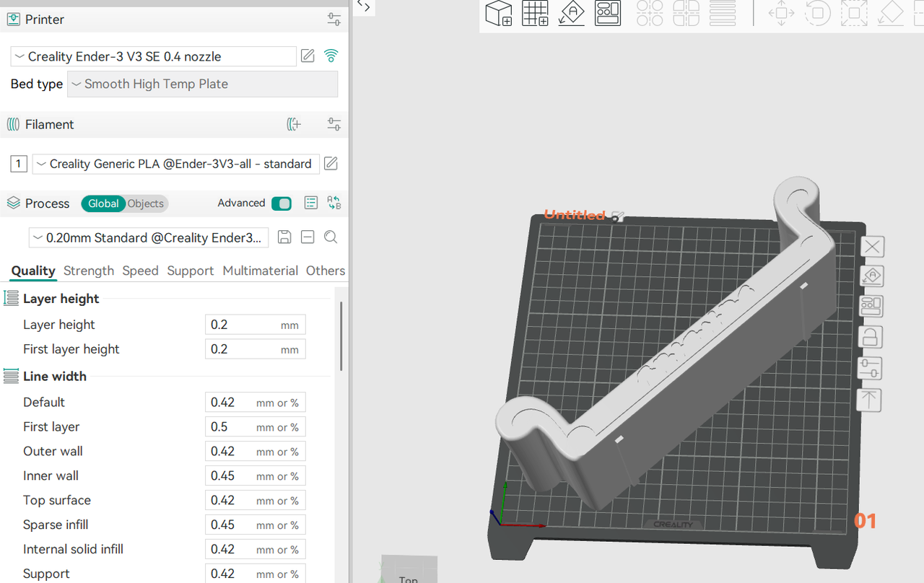Click the Untitled plate name label
Image resolution: width=924 pixels, height=583 pixels.
coord(575,215)
